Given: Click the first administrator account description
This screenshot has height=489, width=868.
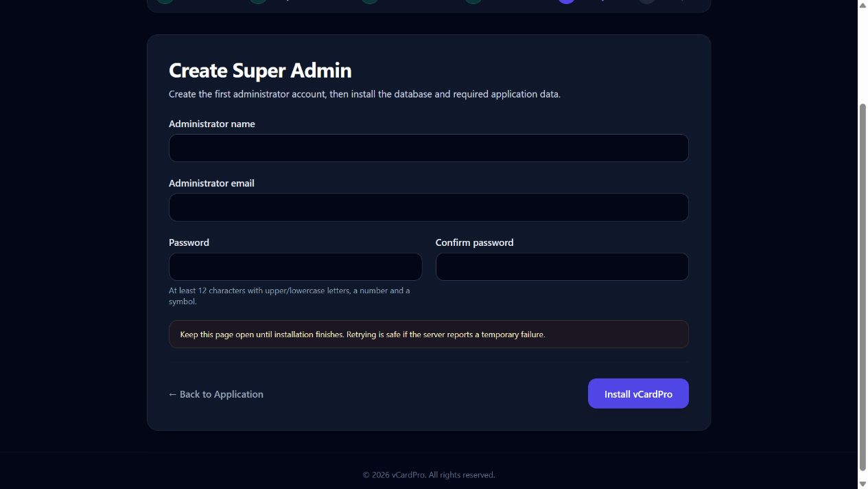Looking at the screenshot, I should [364, 94].
